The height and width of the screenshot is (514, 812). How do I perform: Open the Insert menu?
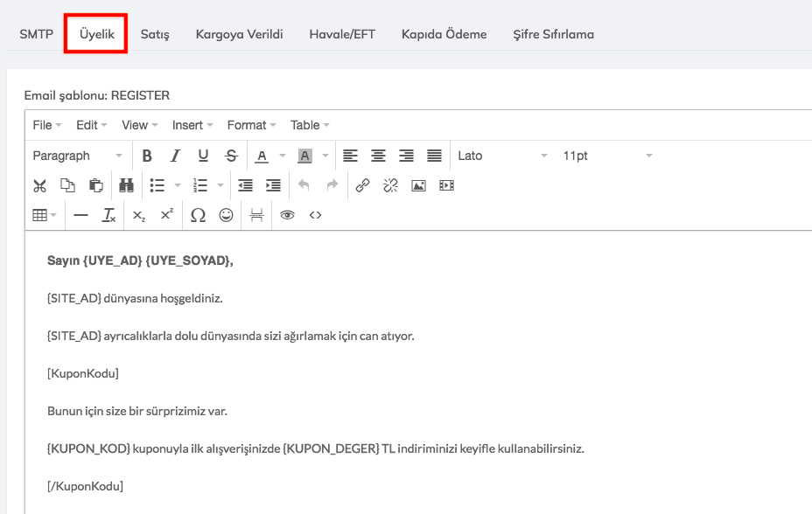pos(192,125)
